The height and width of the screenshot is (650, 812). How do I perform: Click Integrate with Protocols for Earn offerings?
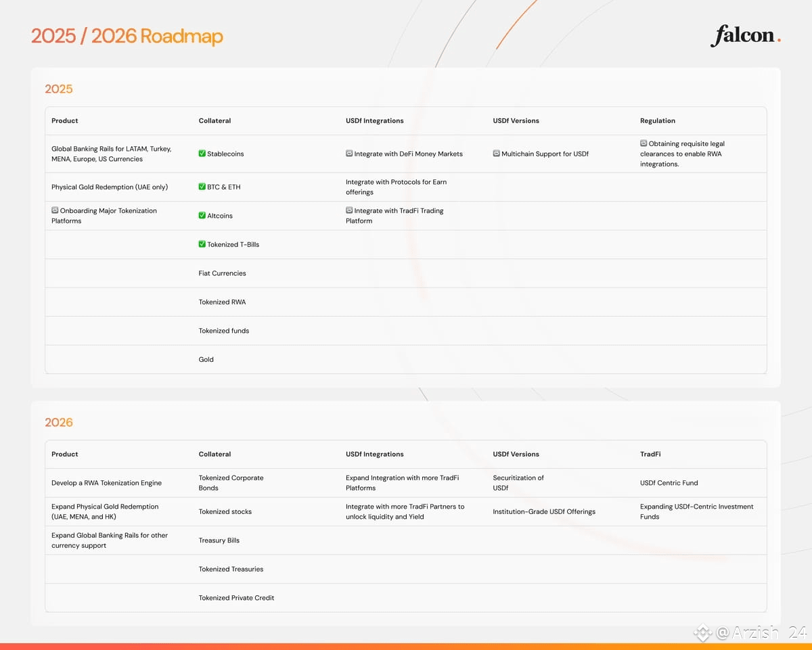pos(396,187)
